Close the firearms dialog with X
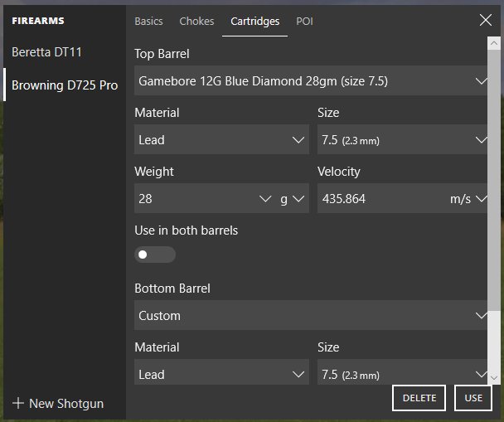This screenshot has width=504, height=422. point(486,21)
